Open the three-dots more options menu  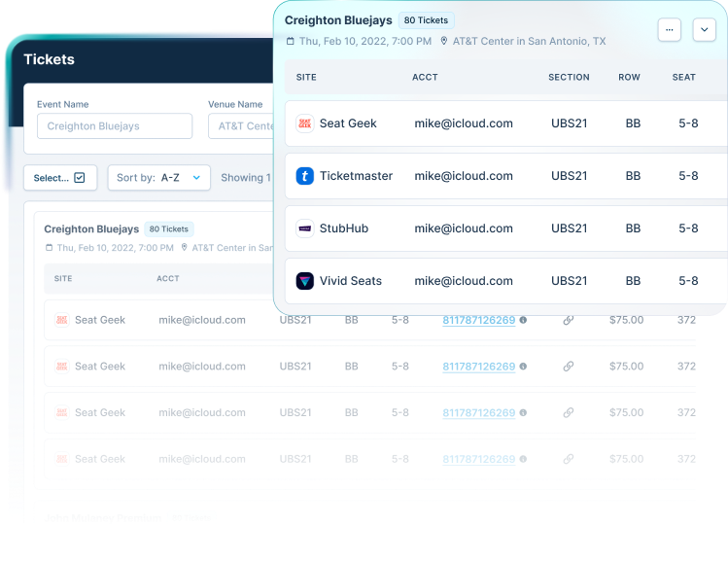click(669, 30)
